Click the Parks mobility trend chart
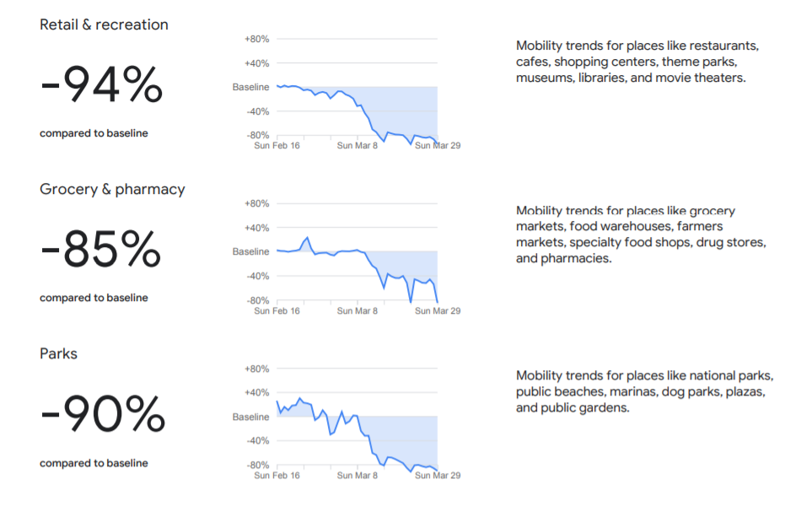The width and height of the screenshot is (812, 506). point(357,428)
